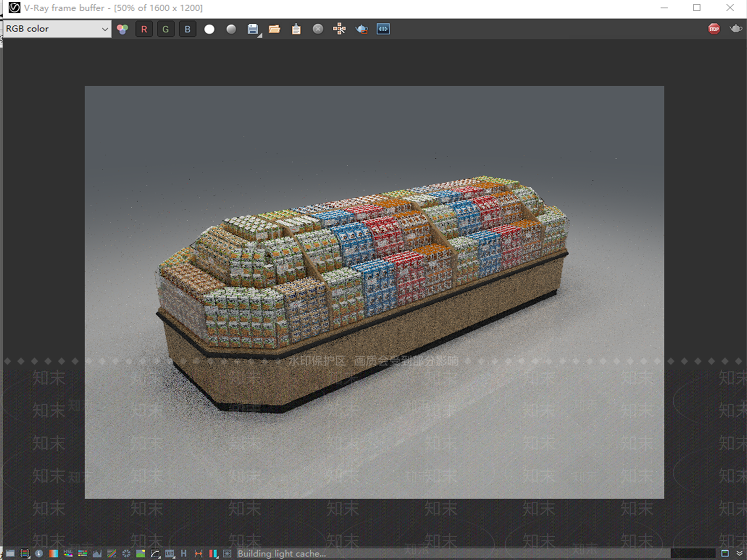Viewport: 747px width, 560px height.
Task: Toggle curve correction icon
Action: (112, 553)
